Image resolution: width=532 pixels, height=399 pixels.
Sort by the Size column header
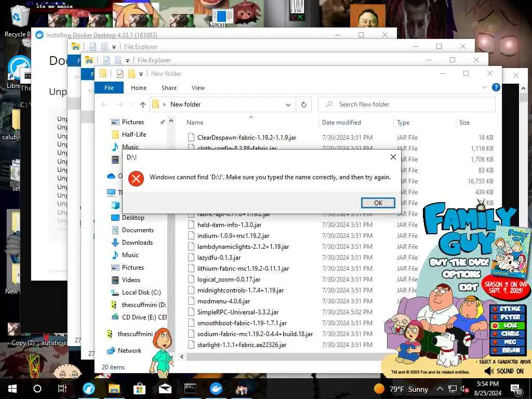464,123
